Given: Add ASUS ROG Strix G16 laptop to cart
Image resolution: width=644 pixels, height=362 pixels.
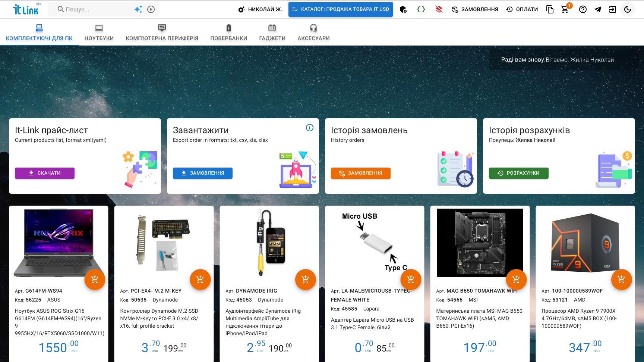Looking at the screenshot, I should (95, 279).
